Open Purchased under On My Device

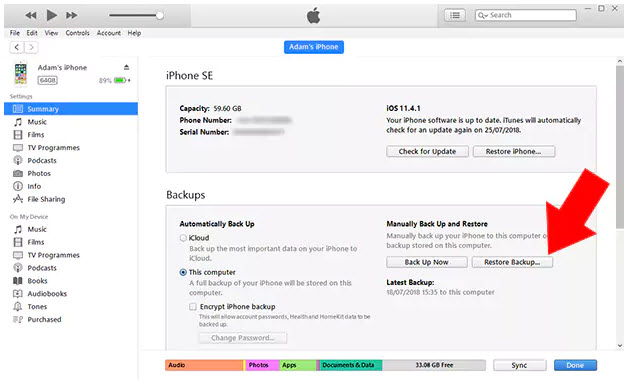tap(44, 319)
